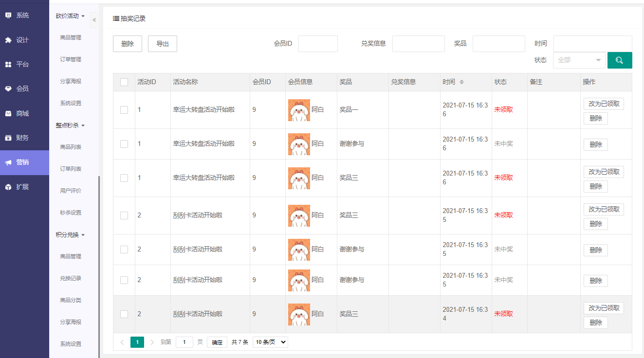644x358 pixels.
Task: Focus the 兑奖信息 search field
Action: [x=419, y=44]
